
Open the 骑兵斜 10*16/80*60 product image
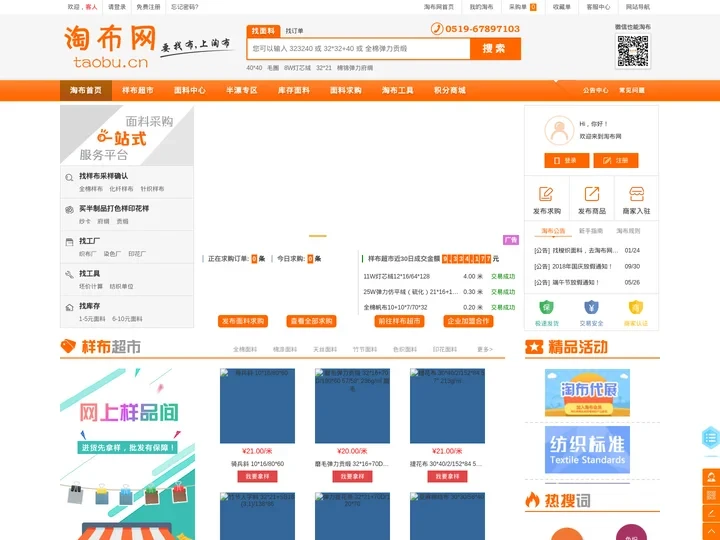click(258, 406)
